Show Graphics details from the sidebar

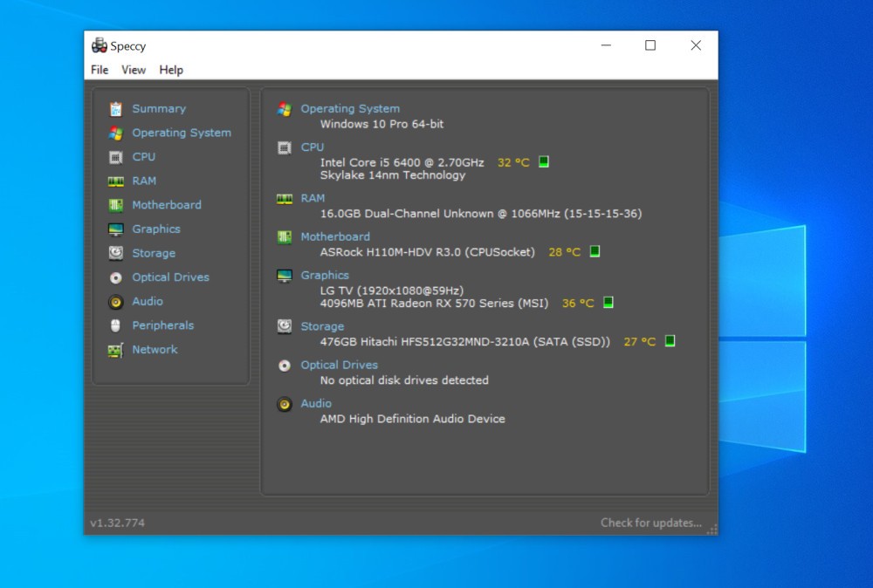156,229
